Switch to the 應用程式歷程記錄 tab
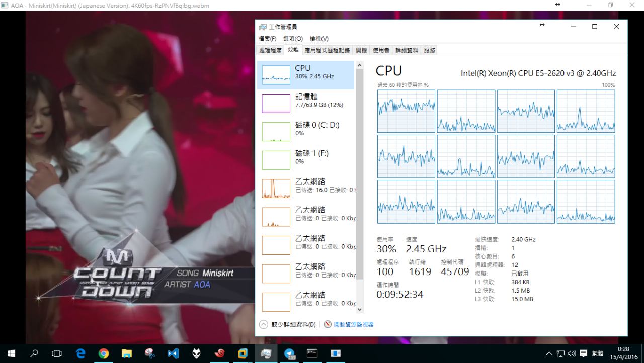Viewport: 644px width, 363px height. pyautogui.click(x=327, y=50)
